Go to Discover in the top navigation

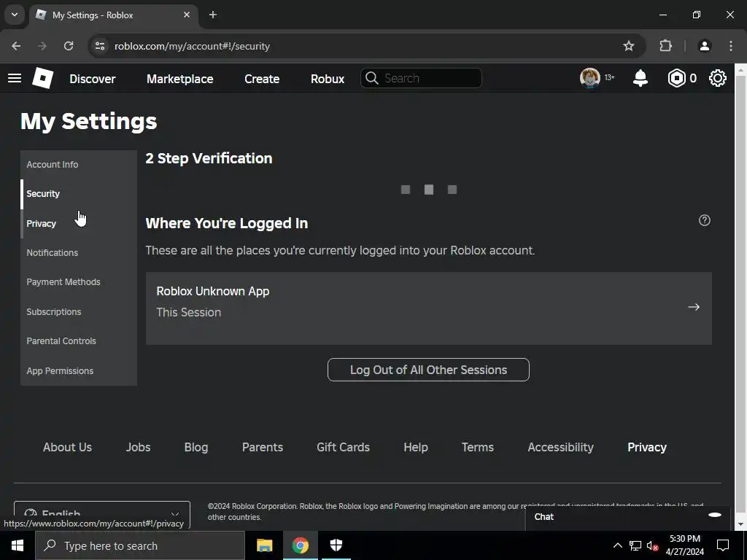93,79
